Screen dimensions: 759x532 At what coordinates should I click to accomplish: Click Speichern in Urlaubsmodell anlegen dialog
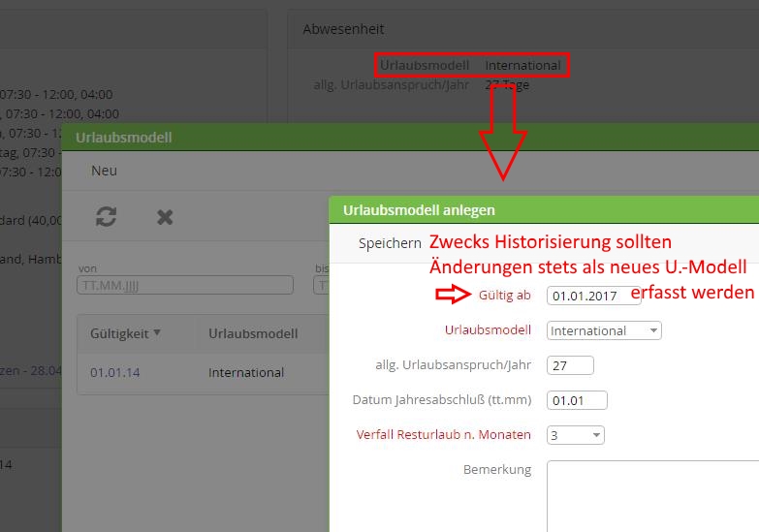click(390, 243)
